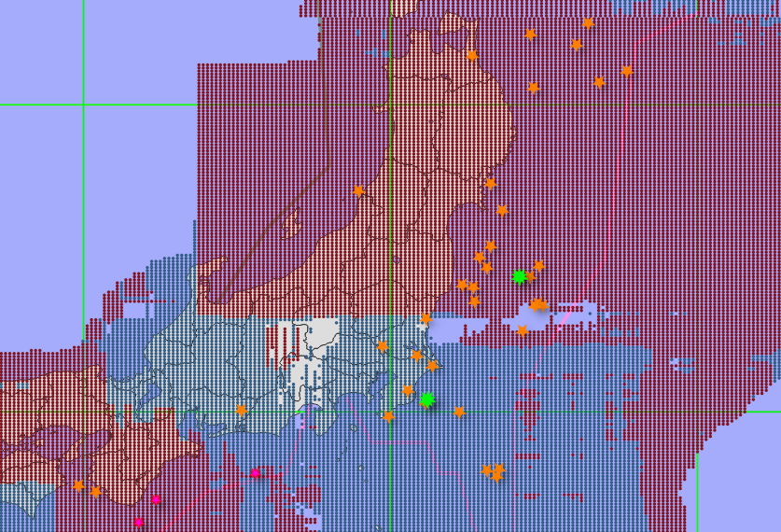This screenshot has height=532, width=781.
Task: Select the orange star at the coast where red meets blue
Action: click(425, 318)
